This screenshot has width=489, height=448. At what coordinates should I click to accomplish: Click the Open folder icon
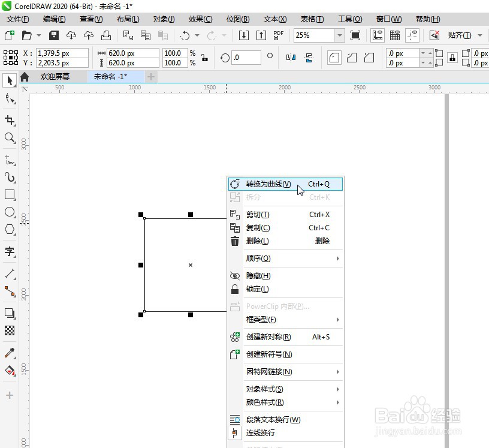coord(26,35)
